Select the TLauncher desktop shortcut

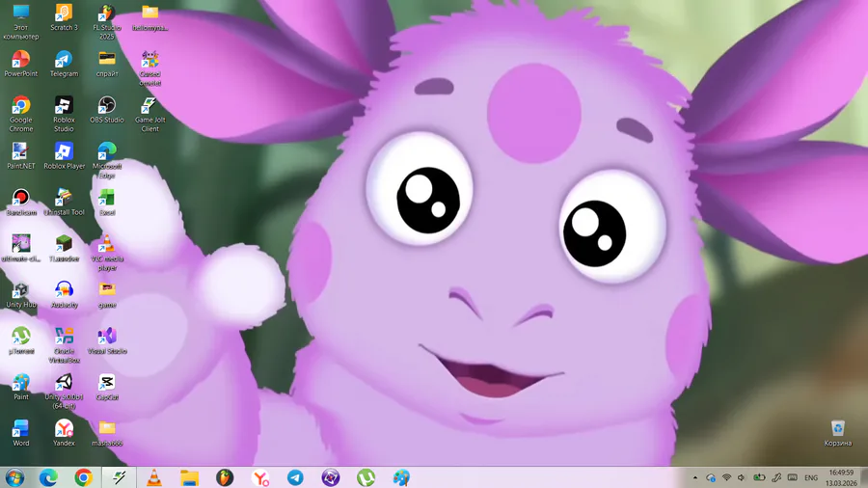[64, 249]
